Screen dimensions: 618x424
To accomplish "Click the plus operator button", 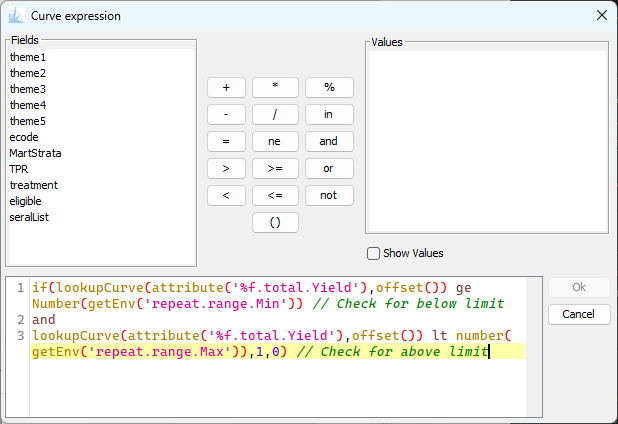I will coord(226,87).
